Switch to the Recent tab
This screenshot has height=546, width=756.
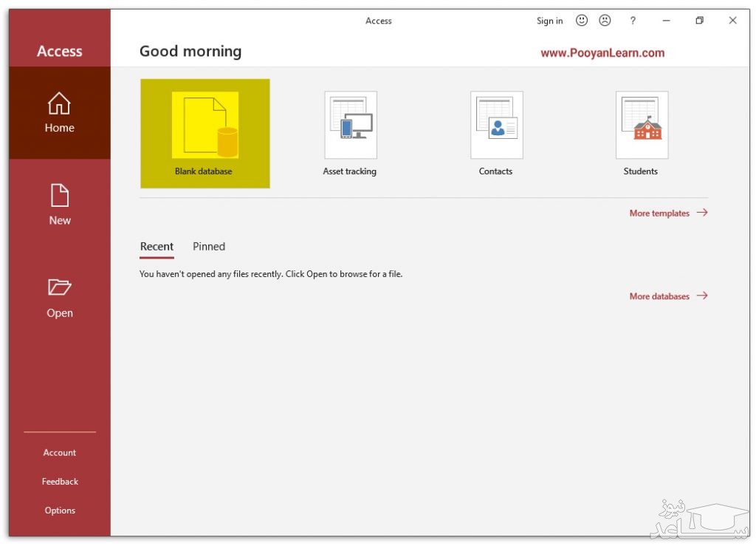point(157,247)
